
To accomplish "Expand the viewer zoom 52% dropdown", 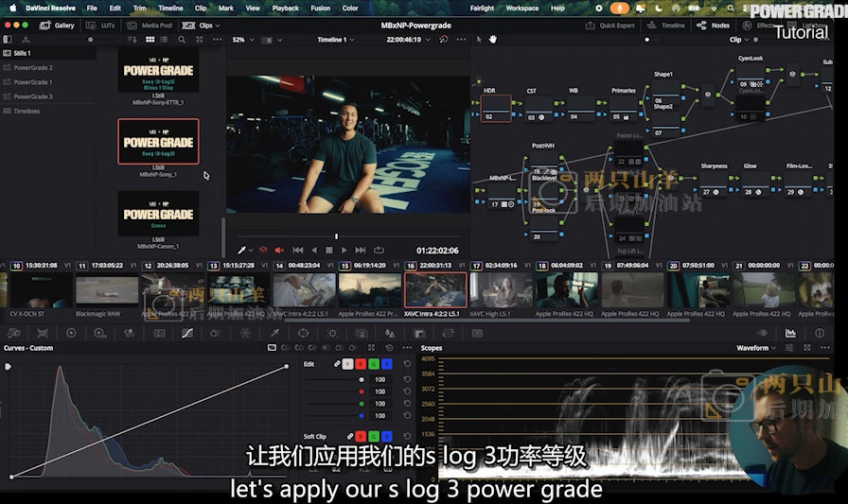I will tap(243, 40).
